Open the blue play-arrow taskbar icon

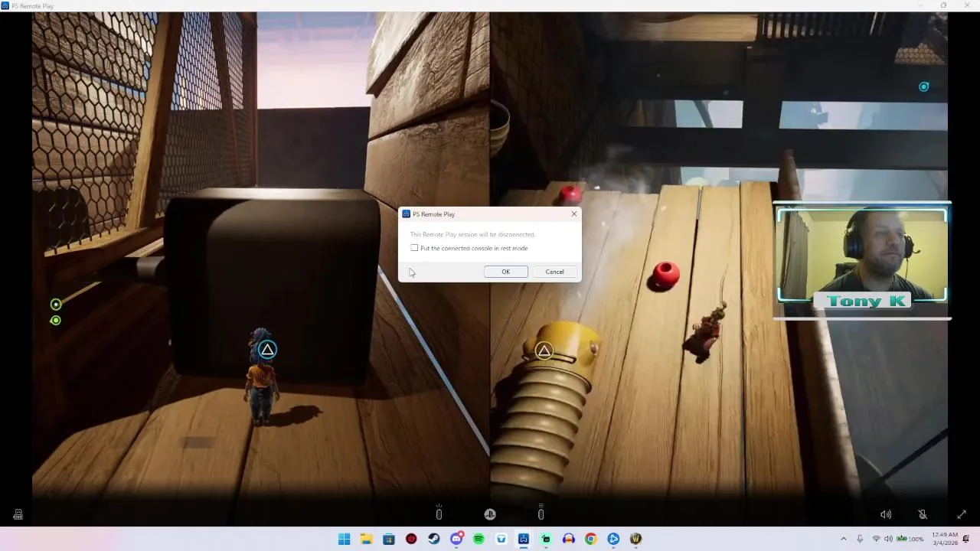(x=613, y=539)
